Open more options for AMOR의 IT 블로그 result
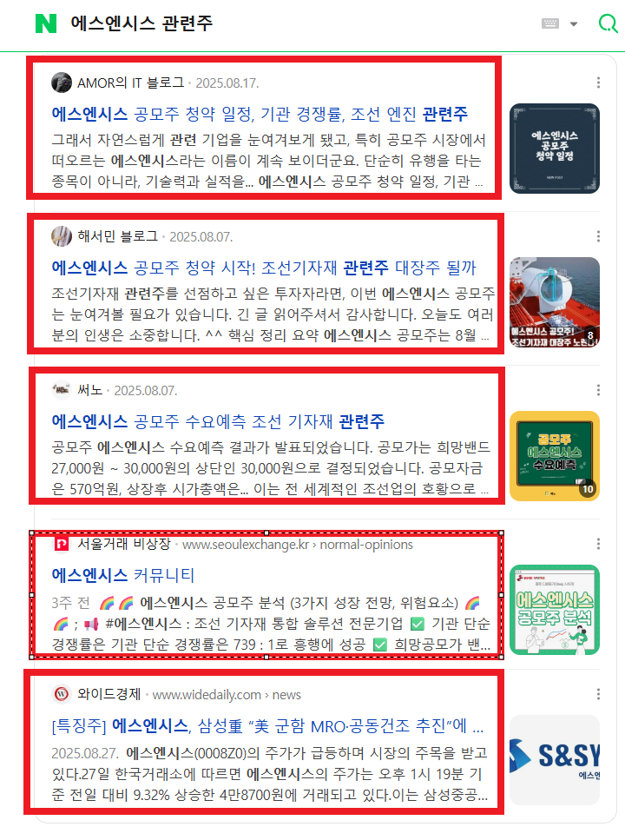This screenshot has width=625, height=840. pos(598,83)
